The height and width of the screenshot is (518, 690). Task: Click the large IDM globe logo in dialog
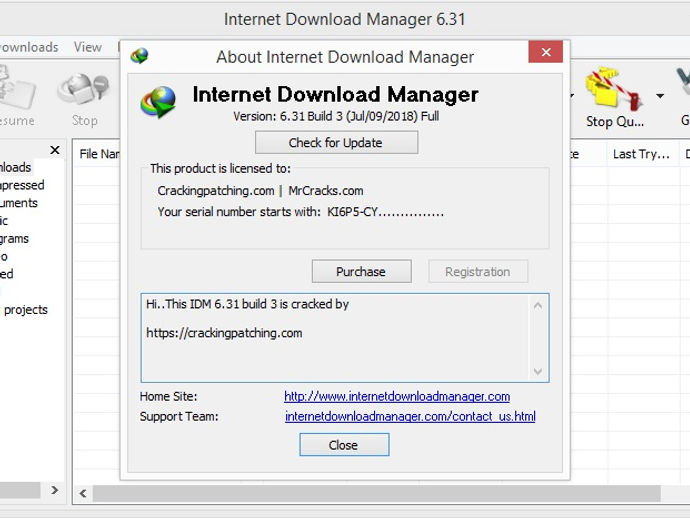click(158, 102)
